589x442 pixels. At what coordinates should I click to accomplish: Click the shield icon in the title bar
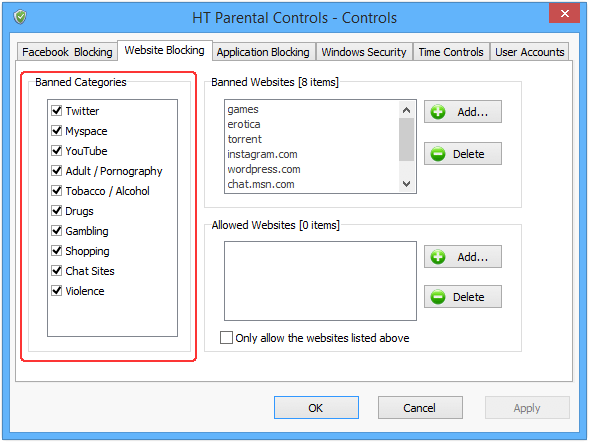20,17
